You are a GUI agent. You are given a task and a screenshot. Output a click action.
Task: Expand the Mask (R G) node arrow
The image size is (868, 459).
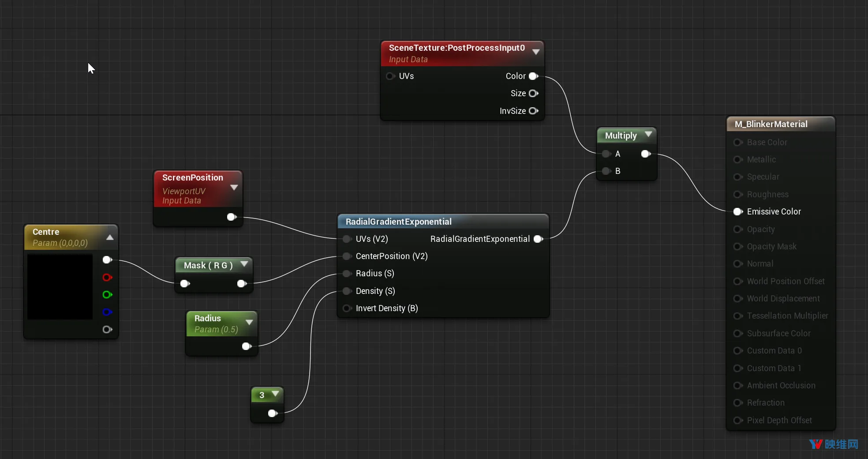click(x=244, y=264)
